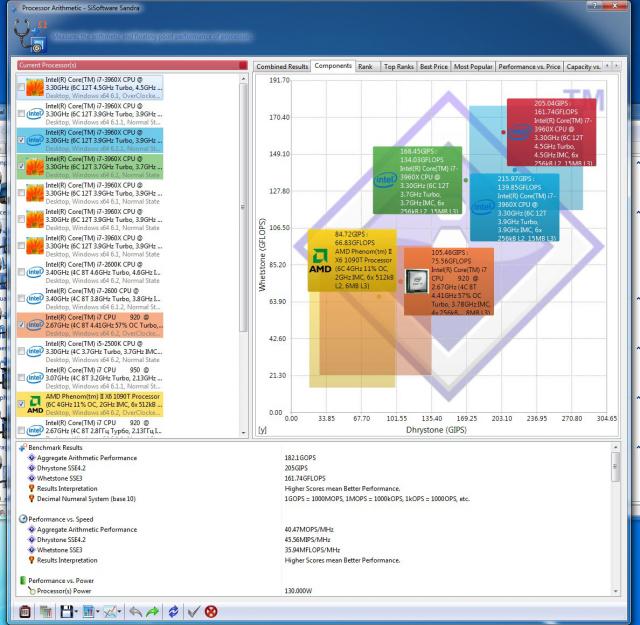The height and width of the screenshot is (625, 640).
Task: Click the bar chart view toolbar icon
Action: pyautogui.click(x=88, y=612)
